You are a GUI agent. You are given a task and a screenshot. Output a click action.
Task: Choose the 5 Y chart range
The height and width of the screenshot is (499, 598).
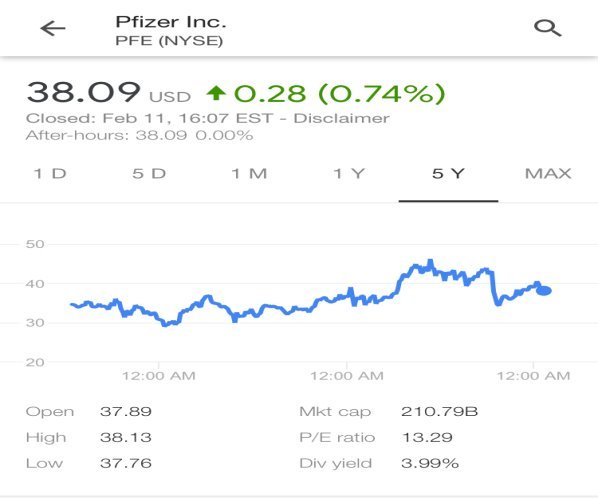(448, 174)
